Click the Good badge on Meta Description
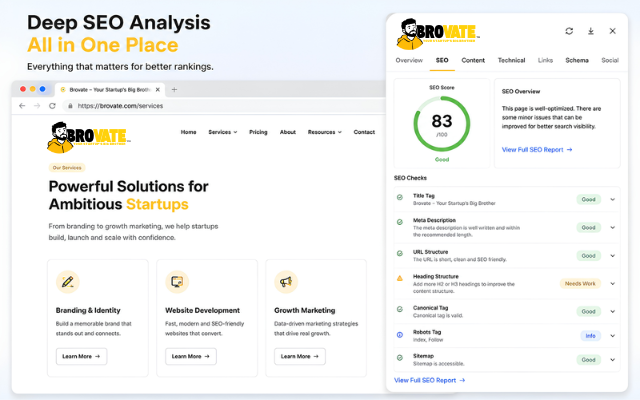Image resolution: width=640 pixels, height=400 pixels. [x=588, y=228]
